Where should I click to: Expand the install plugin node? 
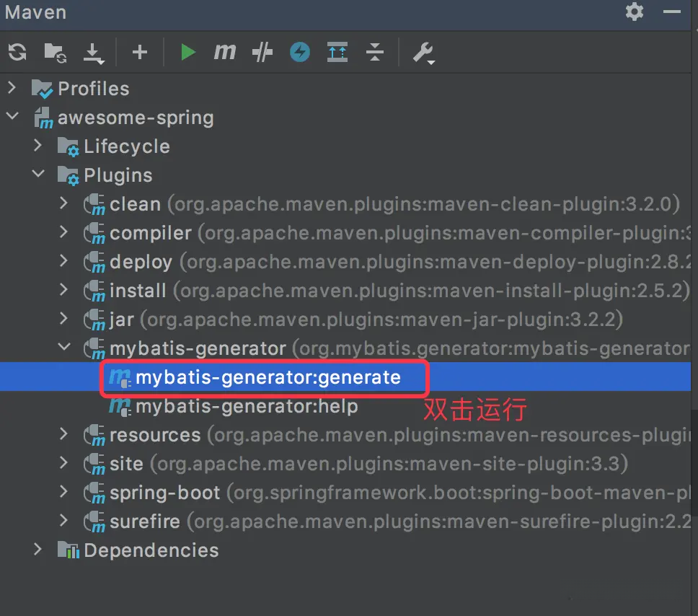[63, 290]
